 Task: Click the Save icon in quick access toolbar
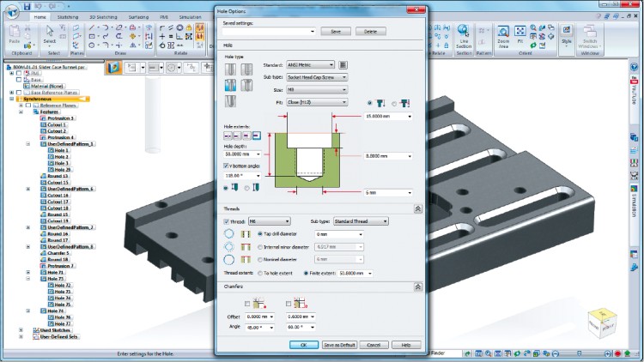pyautogui.click(x=28, y=5)
